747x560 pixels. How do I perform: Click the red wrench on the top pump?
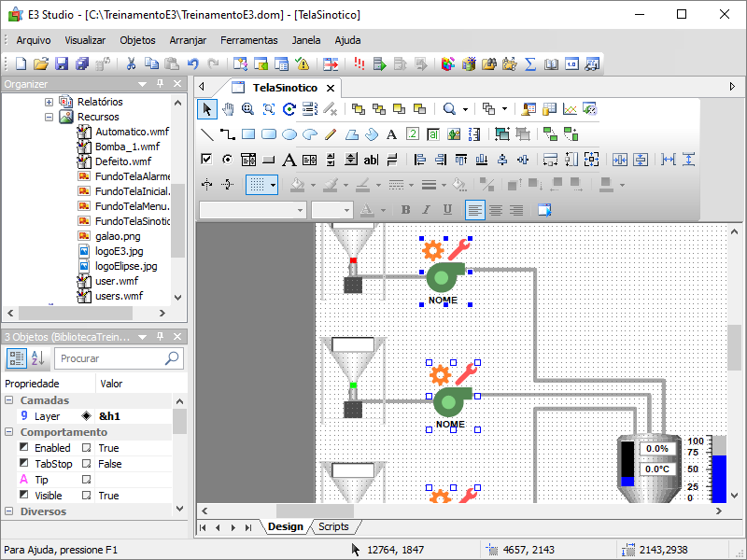(x=459, y=249)
